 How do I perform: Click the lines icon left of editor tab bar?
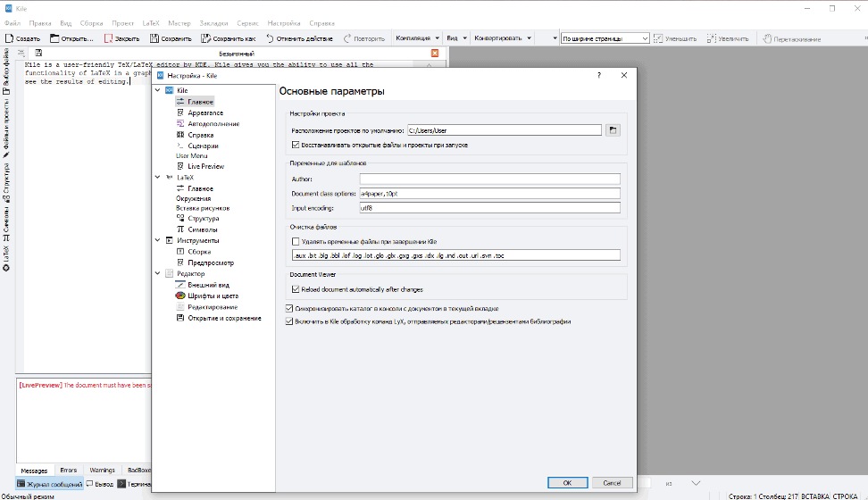coord(21,54)
